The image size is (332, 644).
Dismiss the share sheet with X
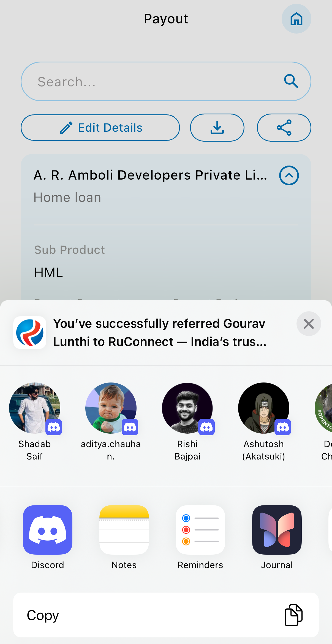pyautogui.click(x=309, y=324)
